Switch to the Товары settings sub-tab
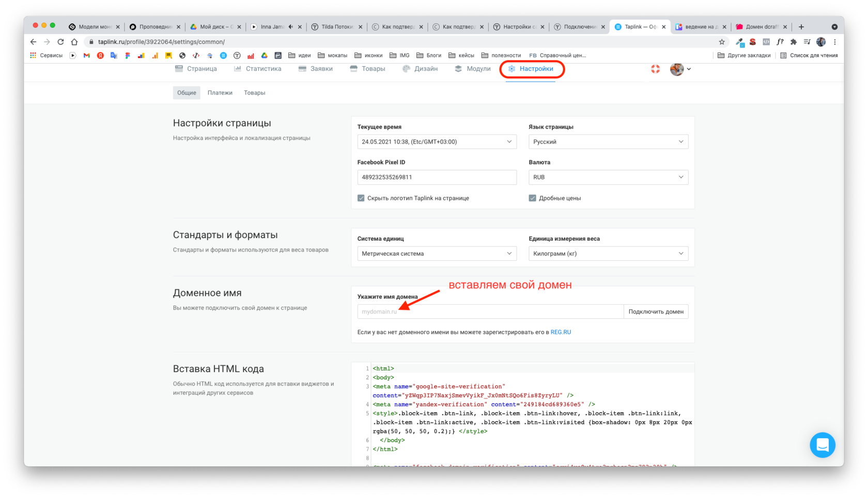The width and height of the screenshot is (868, 498). (x=255, y=93)
